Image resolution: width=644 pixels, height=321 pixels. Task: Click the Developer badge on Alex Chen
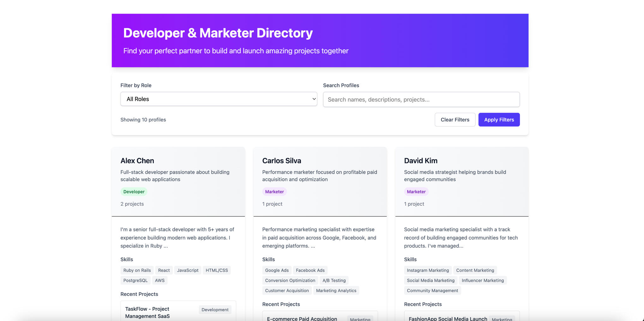point(134,192)
